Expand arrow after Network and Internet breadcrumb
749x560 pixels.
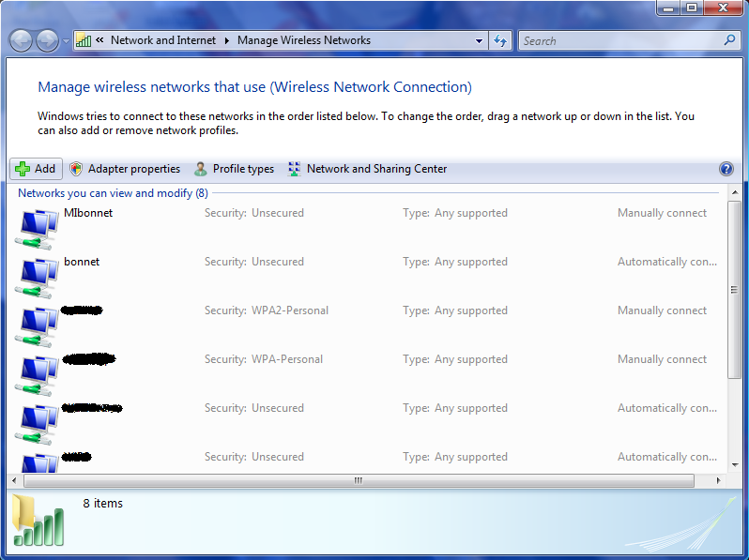pyautogui.click(x=227, y=41)
